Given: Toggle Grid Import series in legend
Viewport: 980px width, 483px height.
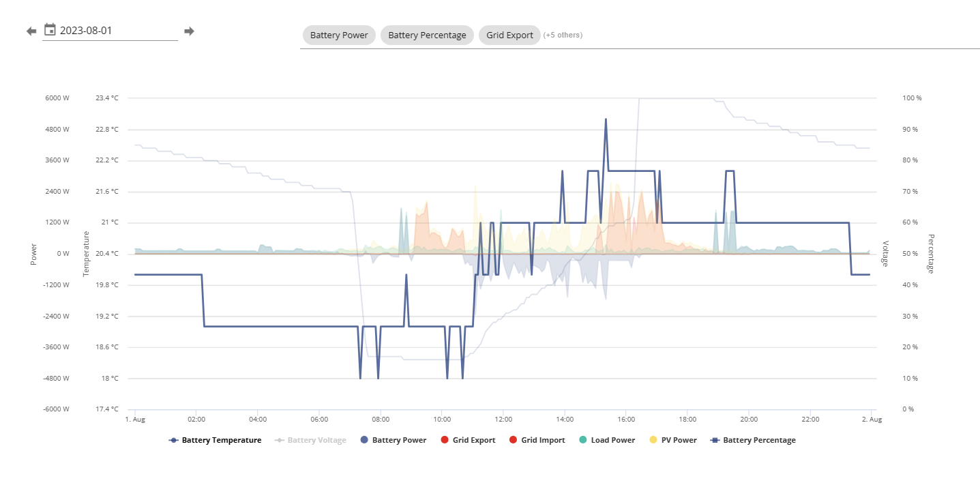Looking at the screenshot, I should coord(537,440).
